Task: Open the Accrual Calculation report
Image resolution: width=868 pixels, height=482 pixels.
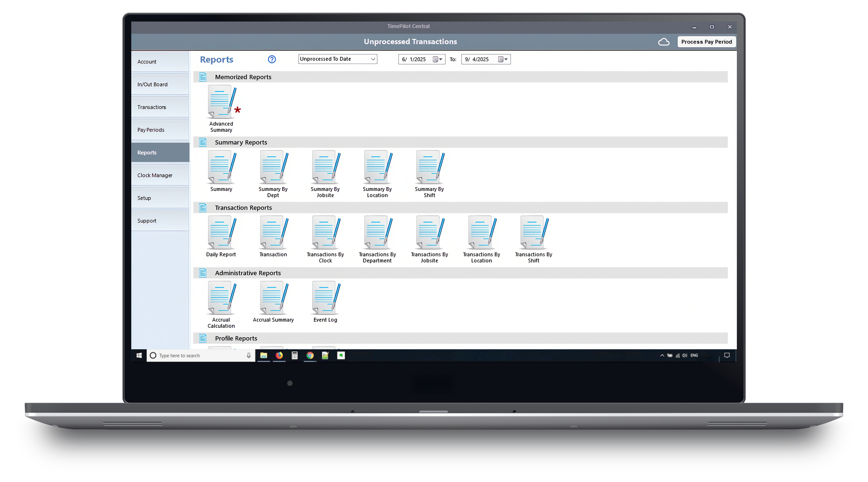Action: coord(221,299)
